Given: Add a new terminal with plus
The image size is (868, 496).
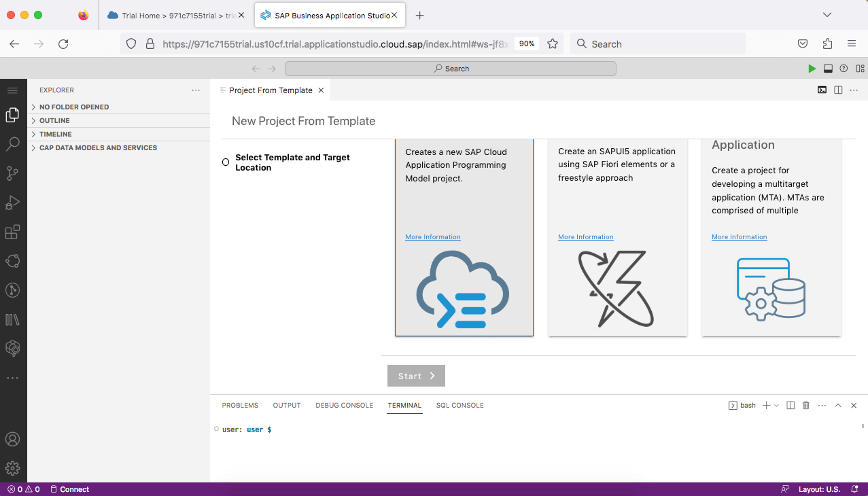Looking at the screenshot, I should (x=766, y=406).
